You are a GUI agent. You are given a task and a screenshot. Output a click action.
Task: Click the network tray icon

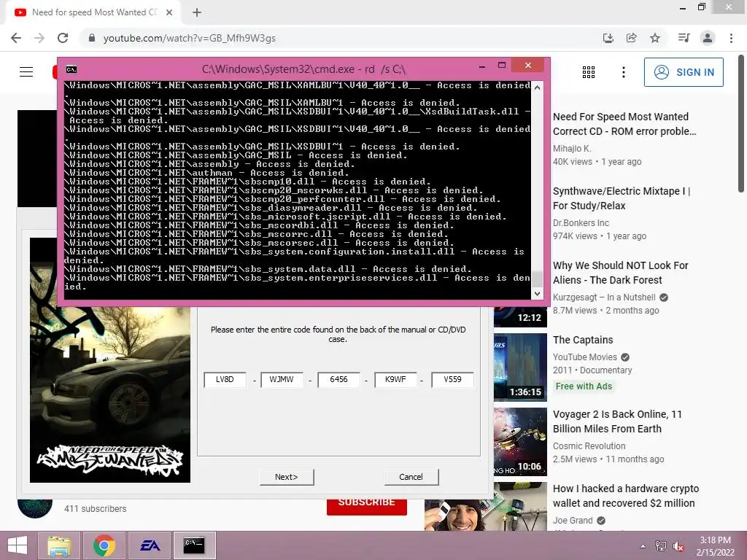[661, 546]
